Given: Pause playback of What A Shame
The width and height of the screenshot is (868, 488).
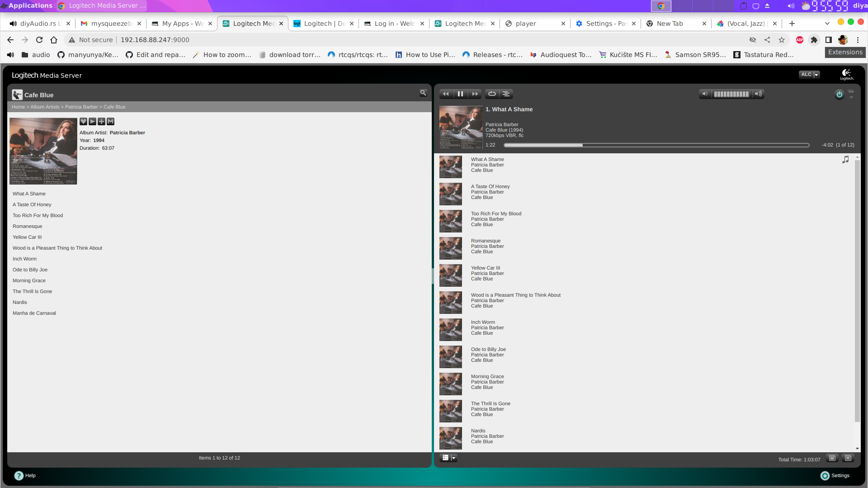Looking at the screenshot, I should pyautogui.click(x=460, y=94).
